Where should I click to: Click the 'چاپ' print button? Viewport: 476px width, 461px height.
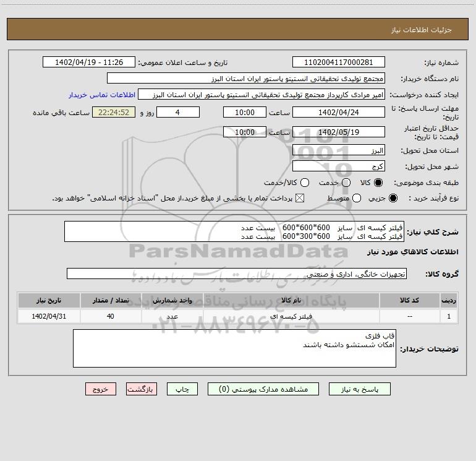pos(182,389)
